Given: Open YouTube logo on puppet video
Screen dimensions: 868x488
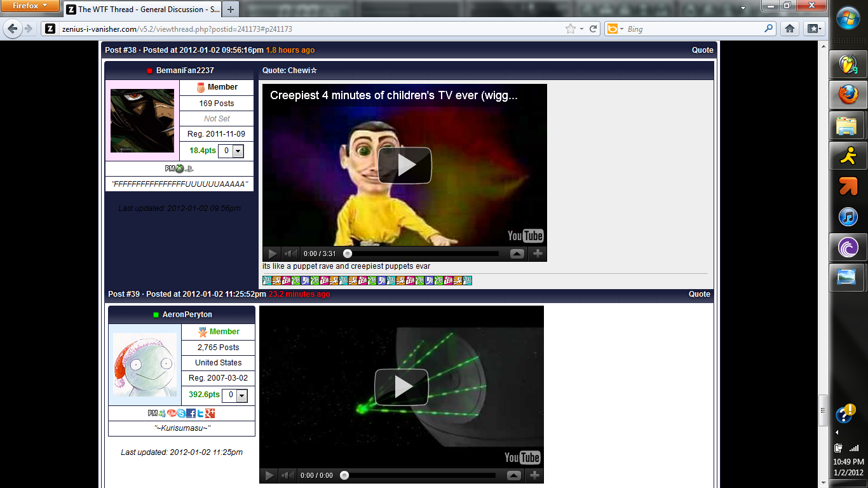Looking at the screenshot, I should coord(526,236).
